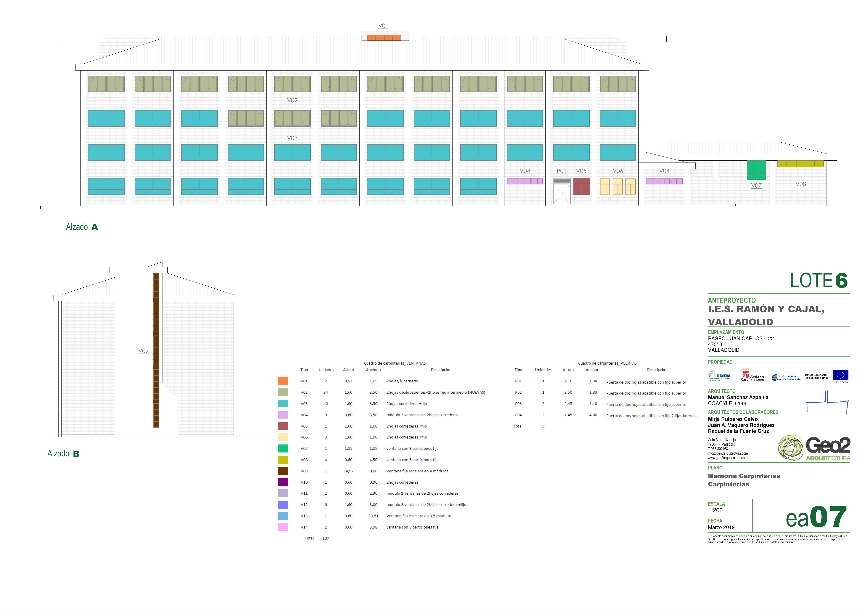
Task: Click the yellow V08 window strip
Action: [x=801, y=164]
